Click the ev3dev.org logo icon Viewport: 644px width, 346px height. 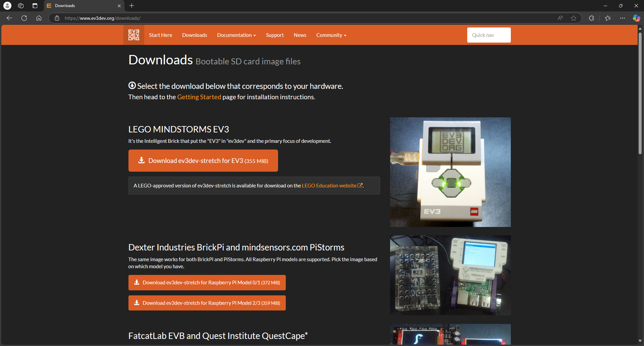tap(134, 35)
